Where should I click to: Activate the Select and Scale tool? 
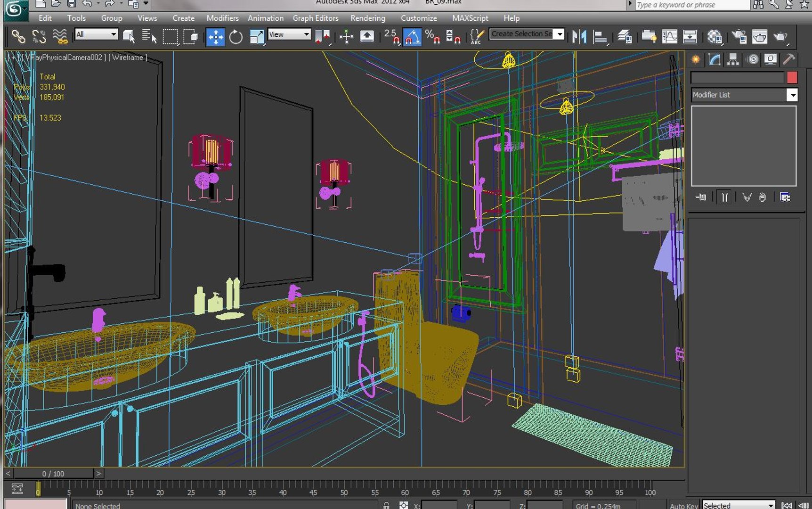(x=257, y=37)
